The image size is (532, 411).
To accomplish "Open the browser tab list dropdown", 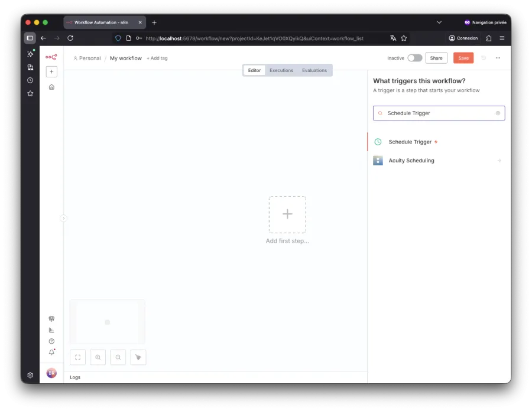I will [439, 22].
